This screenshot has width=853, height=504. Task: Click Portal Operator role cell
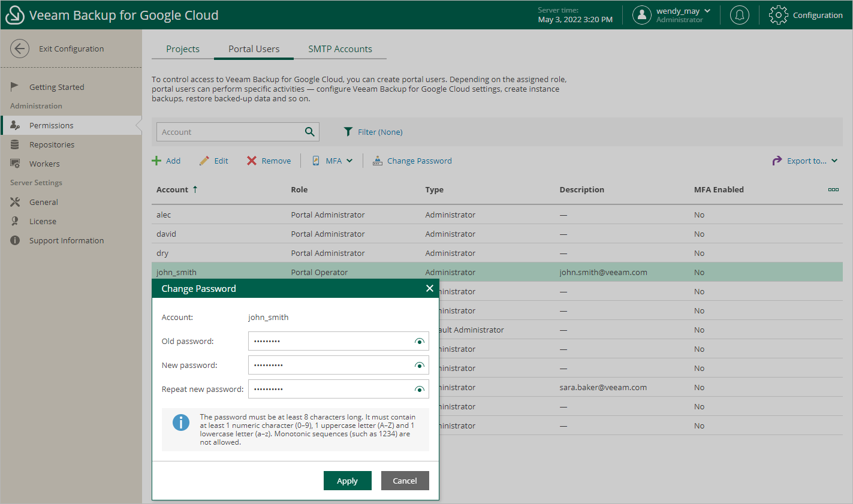(x=320, y=272)
